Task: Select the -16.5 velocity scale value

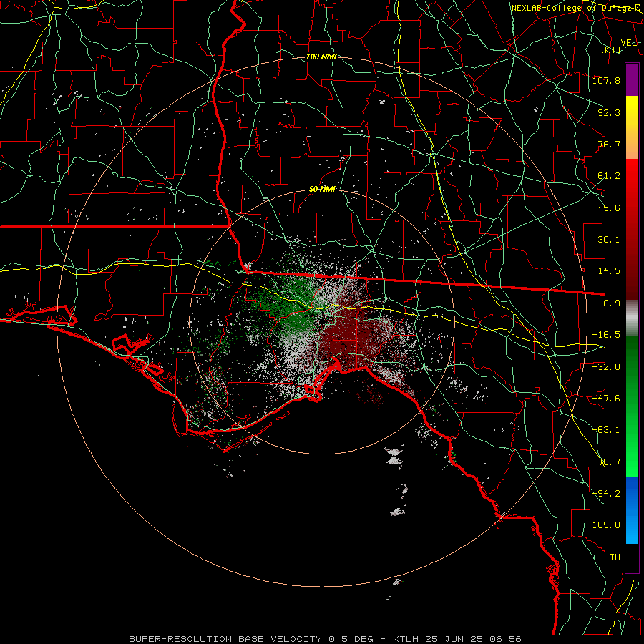Action: tap(606, 335)
